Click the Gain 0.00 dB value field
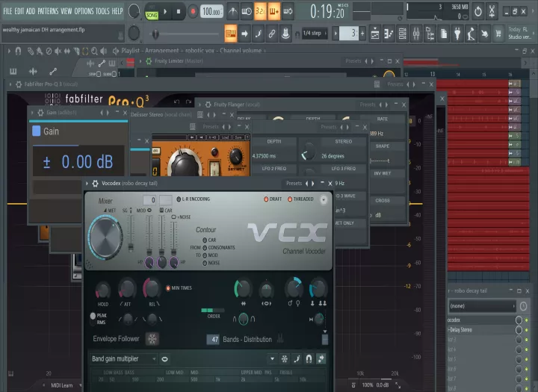Screen dimensions: 538x392 coord(78,161)
